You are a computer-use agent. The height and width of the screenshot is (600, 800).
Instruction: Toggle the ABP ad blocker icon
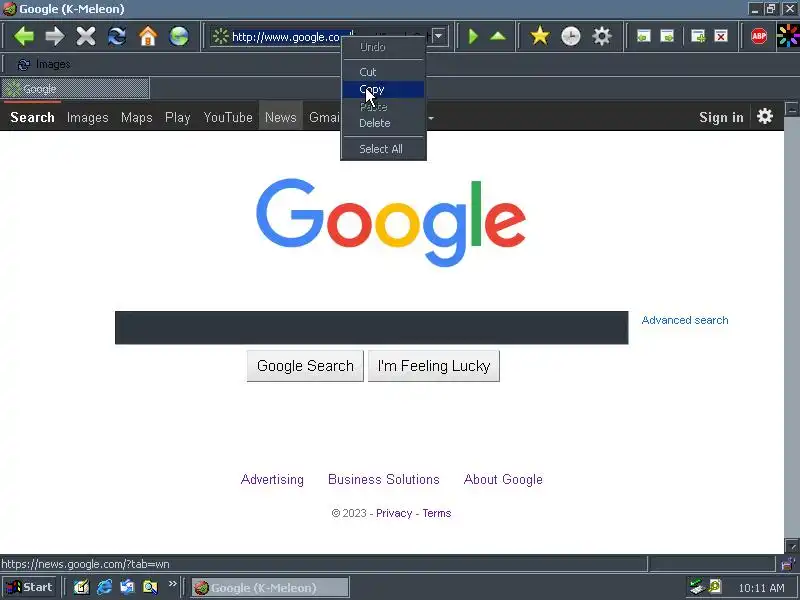pyautogui.click(x=759, y=36)
